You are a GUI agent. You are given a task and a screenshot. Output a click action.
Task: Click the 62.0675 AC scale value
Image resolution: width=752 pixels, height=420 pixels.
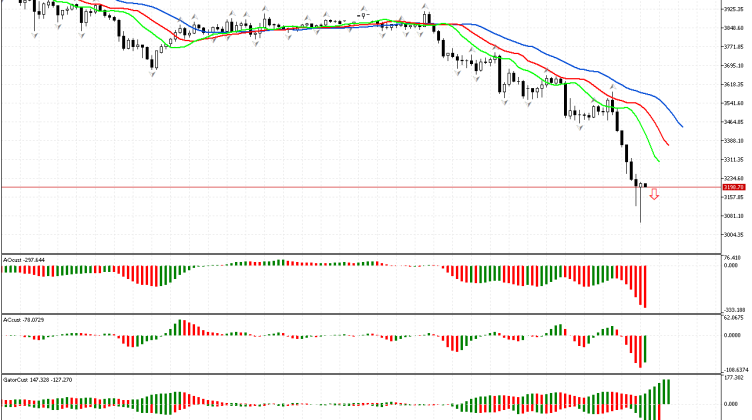[x=734, y=320]
